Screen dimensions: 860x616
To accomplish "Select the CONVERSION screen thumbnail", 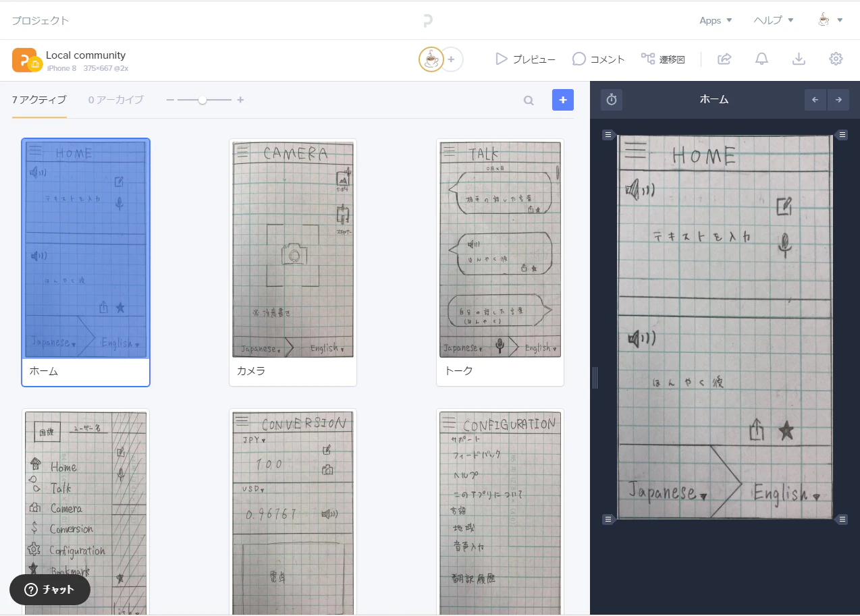I will click(x=293, y=513).
